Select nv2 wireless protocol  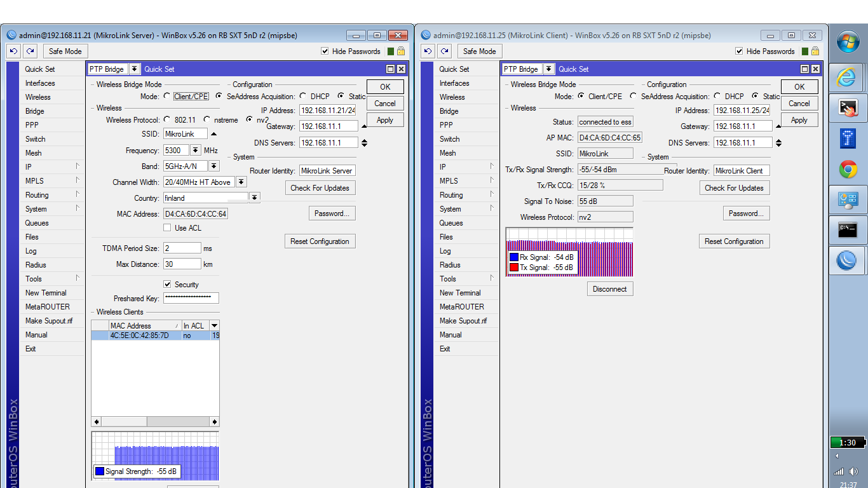click(x=249, y=119)
